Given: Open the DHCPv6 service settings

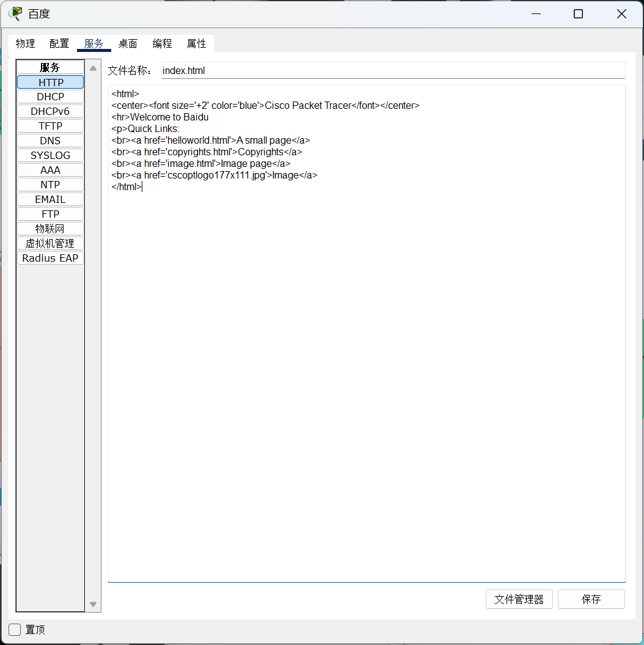Looking at the screenshot, I should 51,111.
